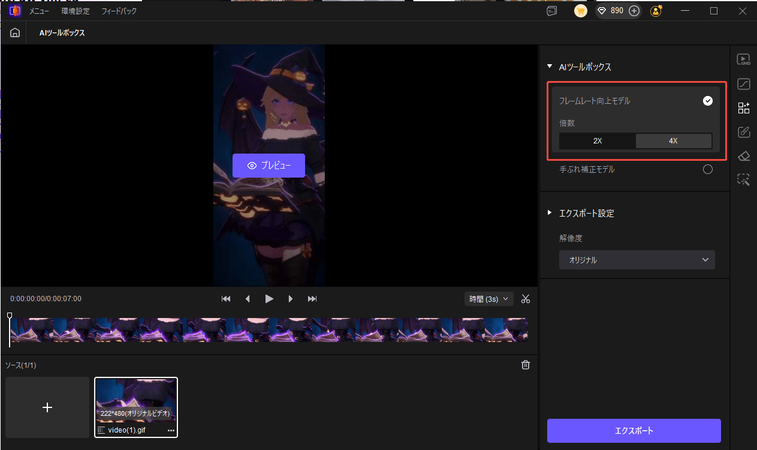Select the eraser tool in sidebar
The width and height of the screenshot is (757, 450).
[743, 156]
